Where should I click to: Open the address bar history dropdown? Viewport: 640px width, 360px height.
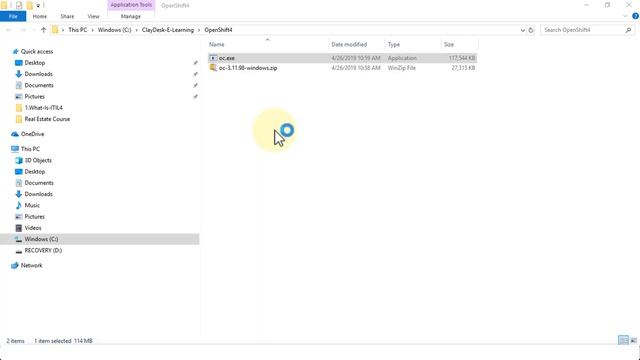pos(522,30)
